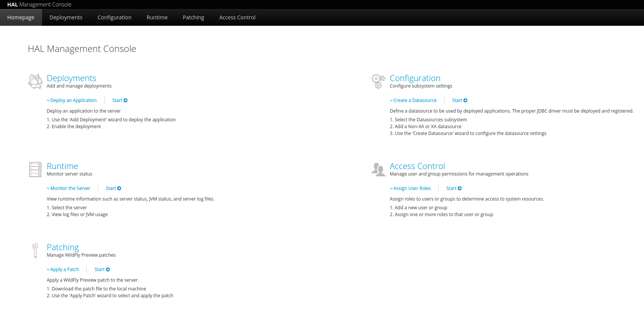The image size is (644, 309).
Task: Open the Access Control heading link
Action: point(417,166)
